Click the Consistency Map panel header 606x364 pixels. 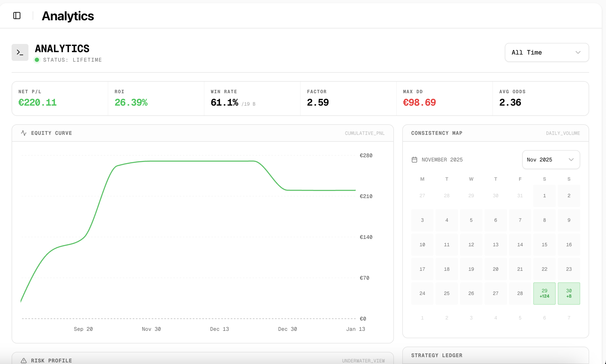tap(437, 133)
